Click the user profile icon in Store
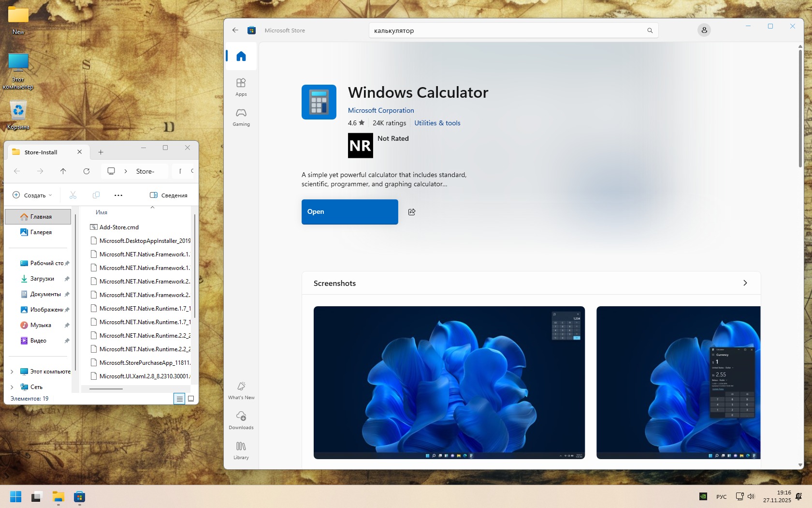This screenshot has height=508, width=812. 704,30
